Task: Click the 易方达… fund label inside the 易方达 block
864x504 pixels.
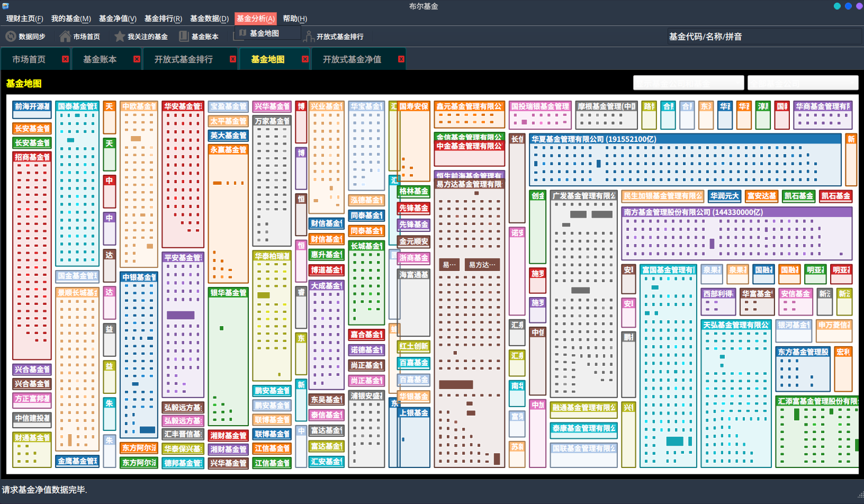Action: [482, 265]
